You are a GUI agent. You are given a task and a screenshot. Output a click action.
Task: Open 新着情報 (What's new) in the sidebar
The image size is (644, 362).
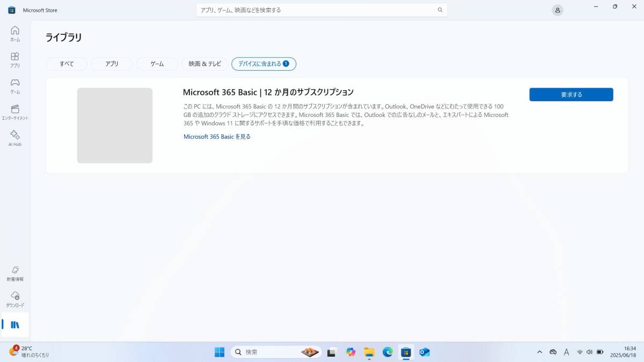point(15,274)
